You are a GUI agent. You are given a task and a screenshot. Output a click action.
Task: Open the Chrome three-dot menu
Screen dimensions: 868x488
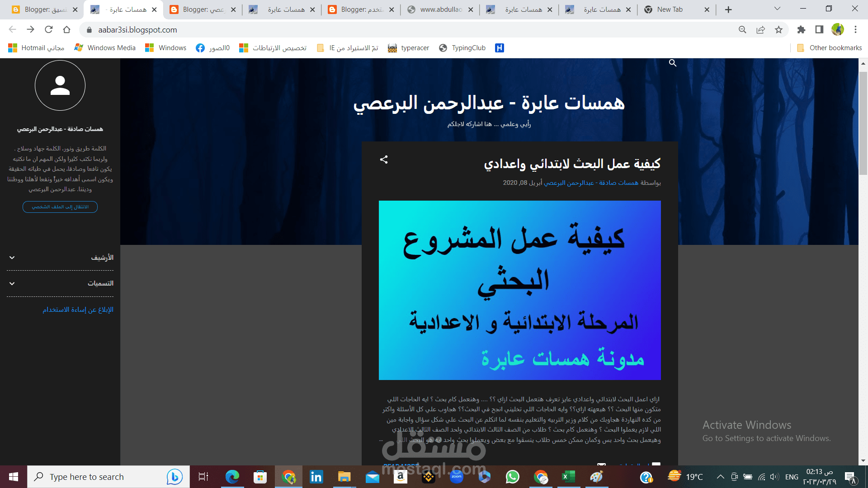click(855, 30)
